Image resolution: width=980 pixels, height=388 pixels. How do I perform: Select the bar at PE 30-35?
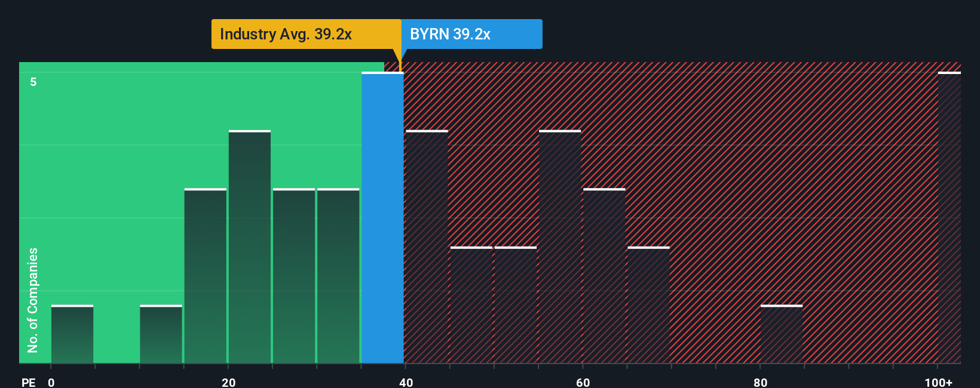pos(338,276)
